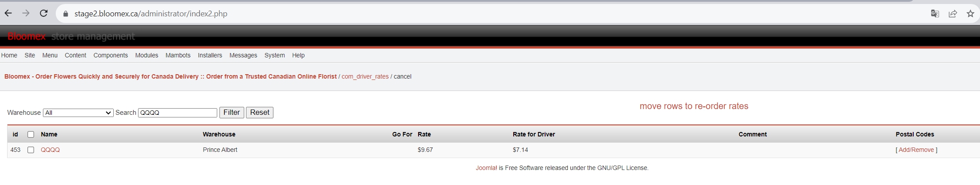Click the Warehouse column header

click(x=219, y=134)
